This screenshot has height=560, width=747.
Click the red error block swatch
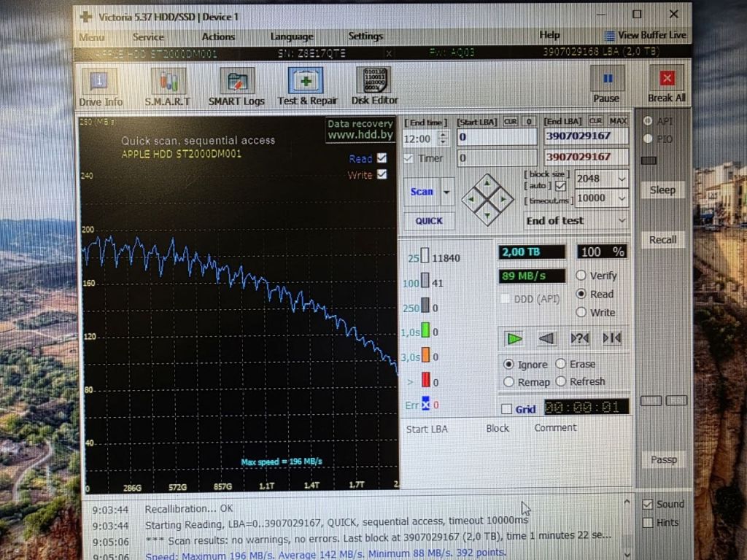pos(425,380)
